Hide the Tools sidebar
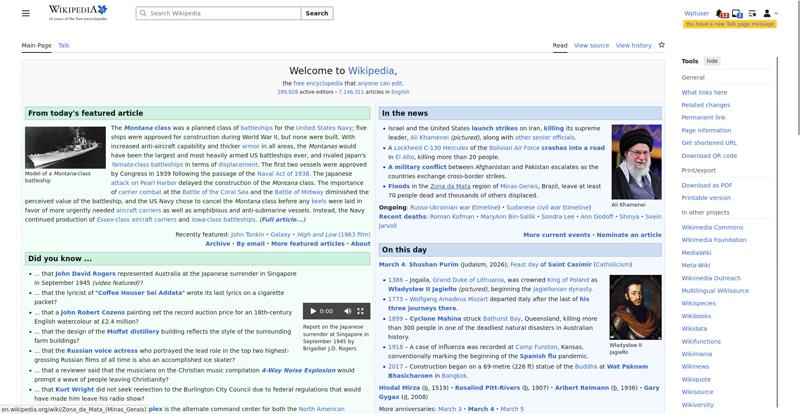Viewport: 800px width, 414px height. pyautogui.click(x=712, y=61)
